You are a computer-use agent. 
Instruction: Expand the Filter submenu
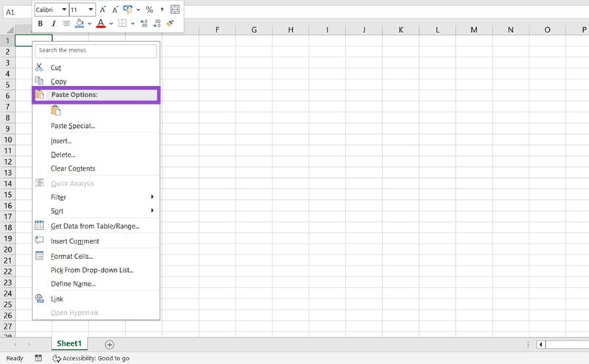point(96,197)
